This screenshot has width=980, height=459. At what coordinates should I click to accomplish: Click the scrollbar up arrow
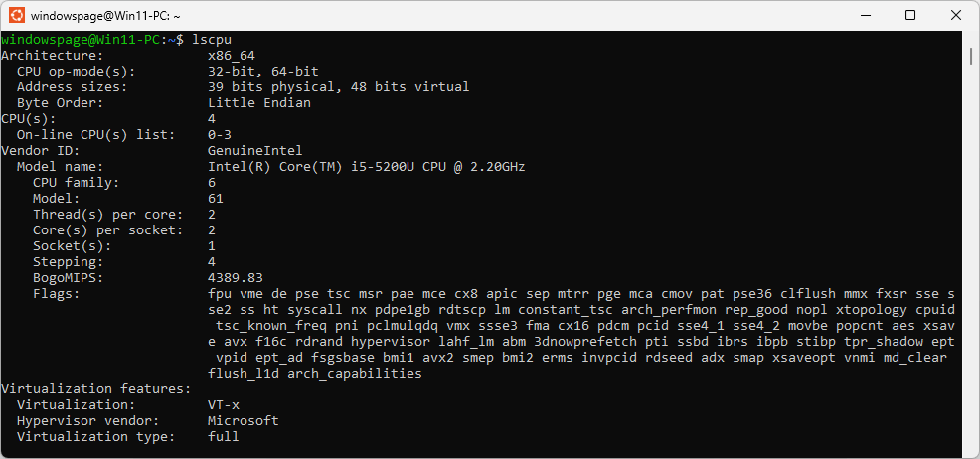pos(971,39)
